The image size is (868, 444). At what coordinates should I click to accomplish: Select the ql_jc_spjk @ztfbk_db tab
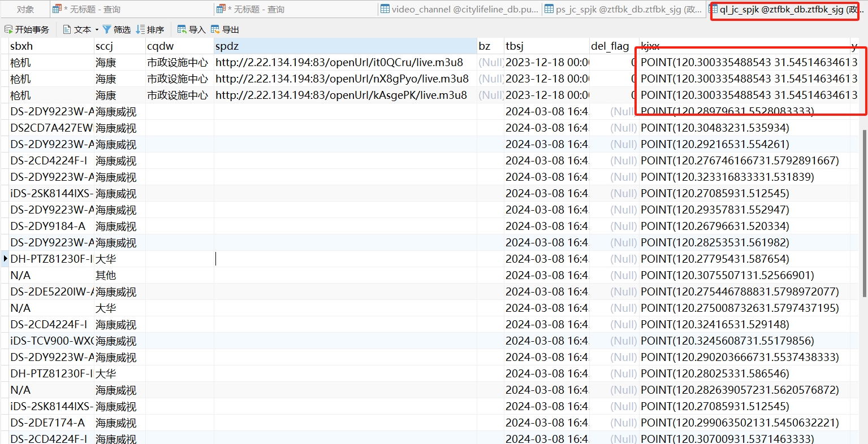785,9
